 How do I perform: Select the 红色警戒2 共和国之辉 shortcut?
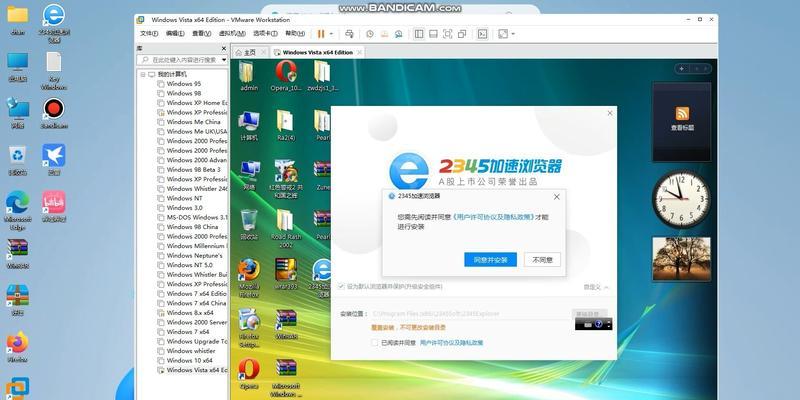(x=286, y=179)
